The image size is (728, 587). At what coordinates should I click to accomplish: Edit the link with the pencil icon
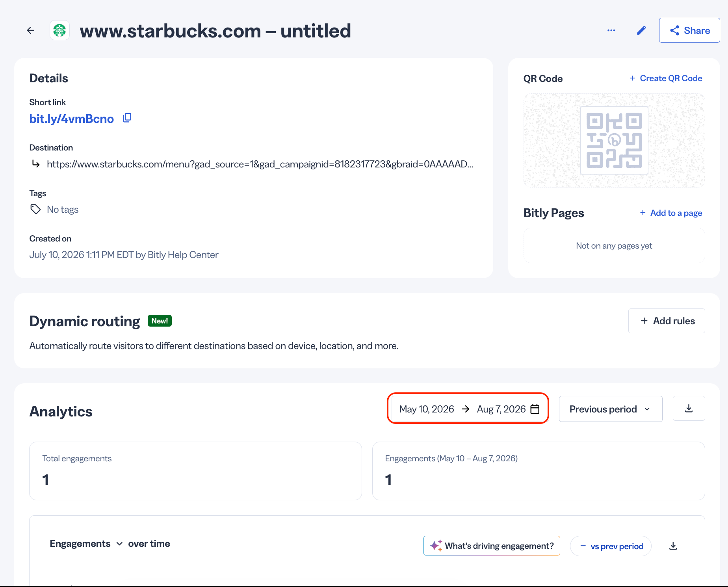641,30
